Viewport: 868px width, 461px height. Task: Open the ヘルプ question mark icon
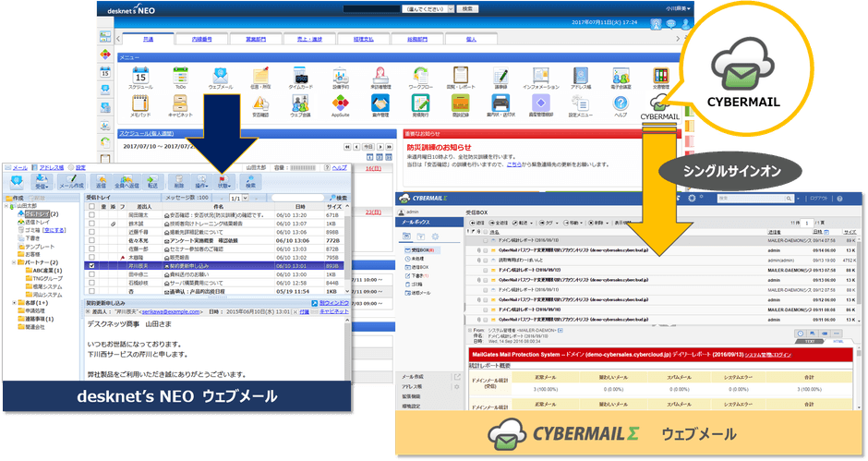(x=621, y=103)
